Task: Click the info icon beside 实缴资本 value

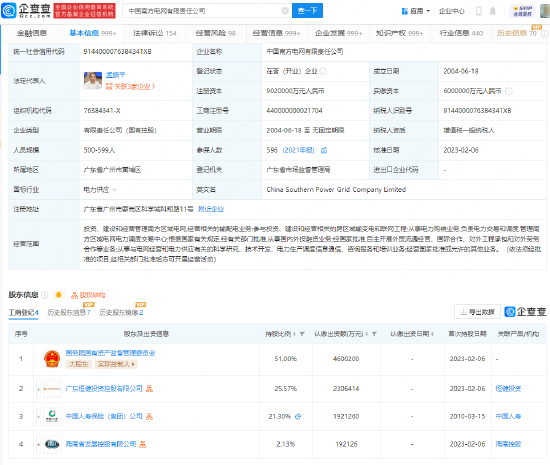Action: (509, 91)
